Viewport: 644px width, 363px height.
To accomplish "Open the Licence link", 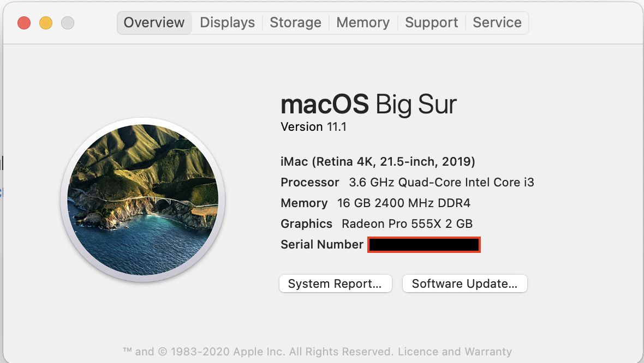I will coord(417,352).
